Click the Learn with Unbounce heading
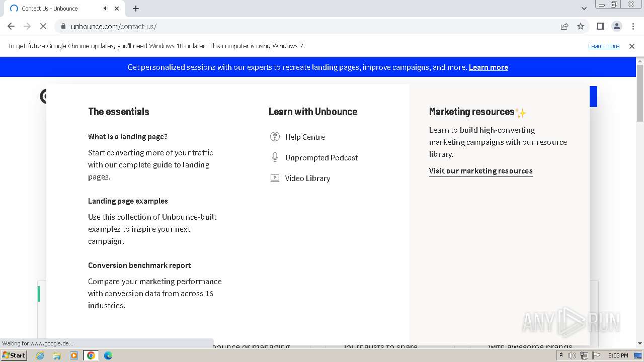Image resolution: width=644 pixels, height=362 pixels. pos(313,112)
